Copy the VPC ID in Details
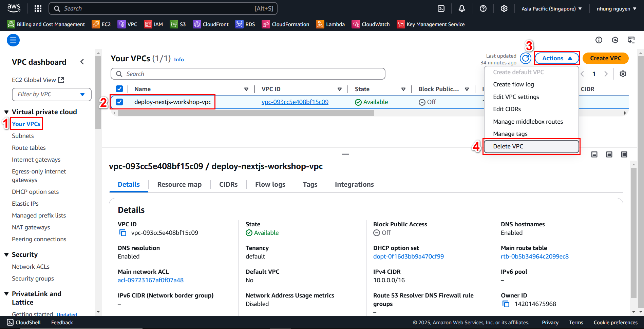 [x=123, y=233]
